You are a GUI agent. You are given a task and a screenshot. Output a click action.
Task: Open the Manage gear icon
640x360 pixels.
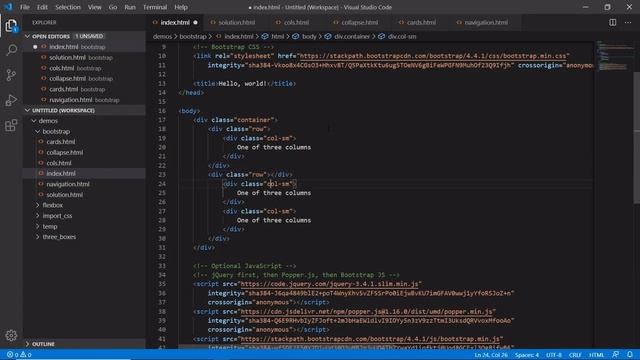pyautogui.click(x=11, y=336)
